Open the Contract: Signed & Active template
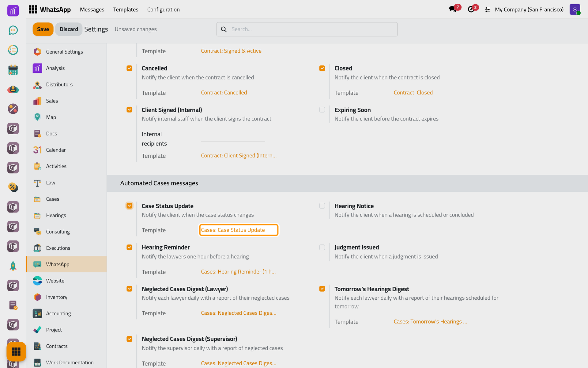The height and width of the screenshot is (368, 588). pyautogui.click(x=231, y=51)
